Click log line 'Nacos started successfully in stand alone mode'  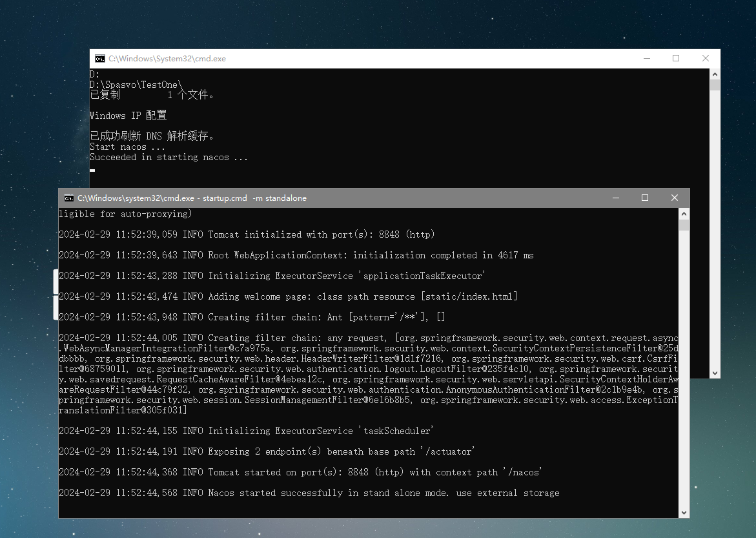tap(309, 493)
